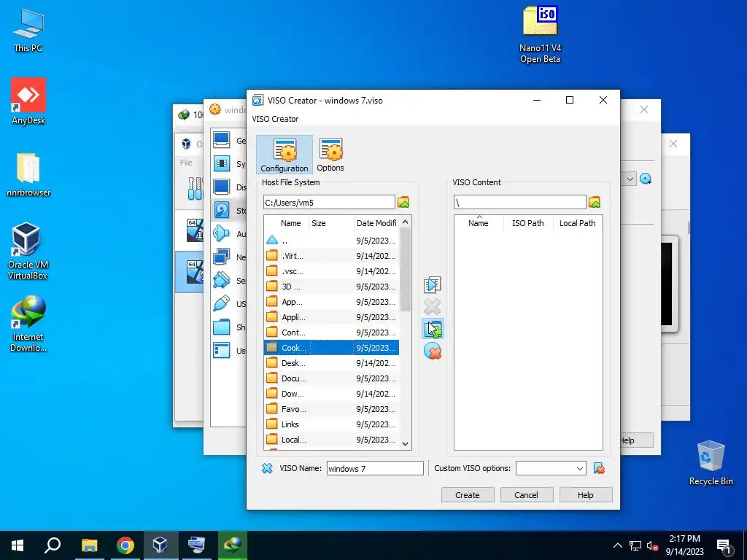This screenshot has height=560, width=747.
Task: Open Google Chrome from the taskbar
Action: click(125, 545)
